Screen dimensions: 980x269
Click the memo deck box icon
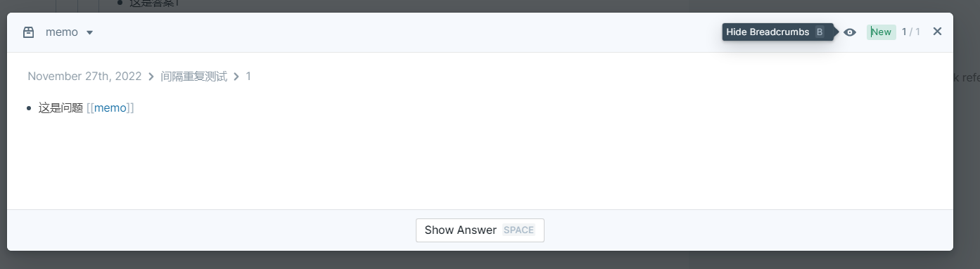point(29,32)
